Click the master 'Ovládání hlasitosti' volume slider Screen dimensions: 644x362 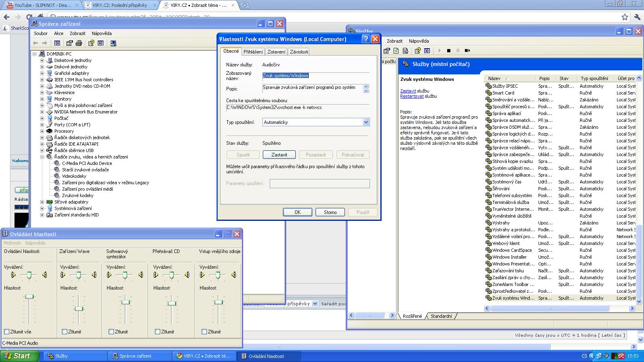(29, 297)
